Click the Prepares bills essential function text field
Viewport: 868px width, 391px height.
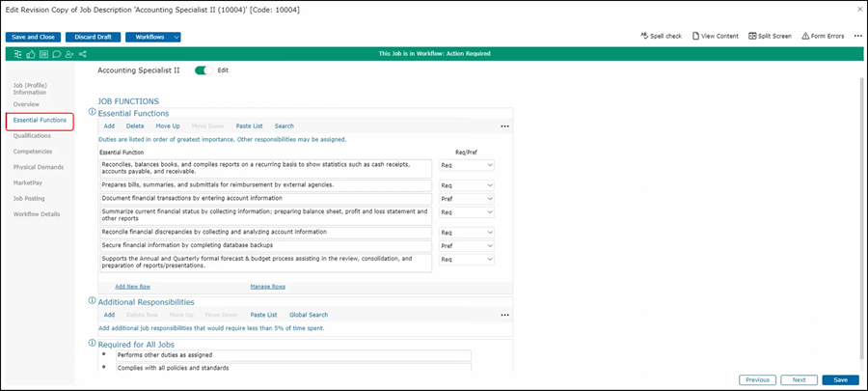265,183
